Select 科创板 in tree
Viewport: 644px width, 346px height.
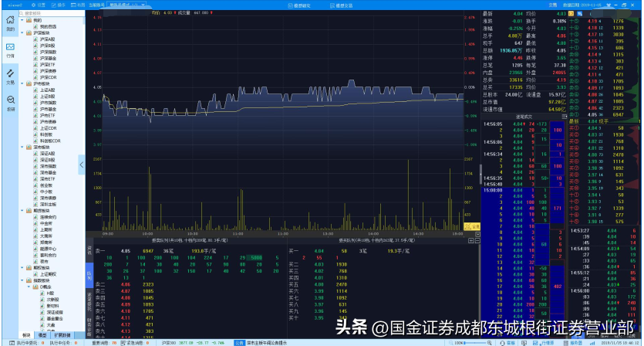[x=46, y=134]
